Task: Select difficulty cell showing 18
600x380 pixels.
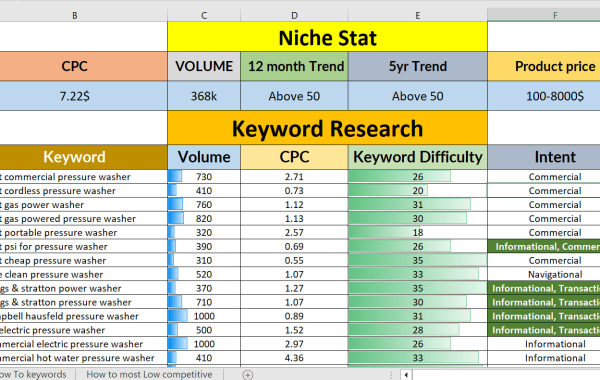Action: (417, 233)
